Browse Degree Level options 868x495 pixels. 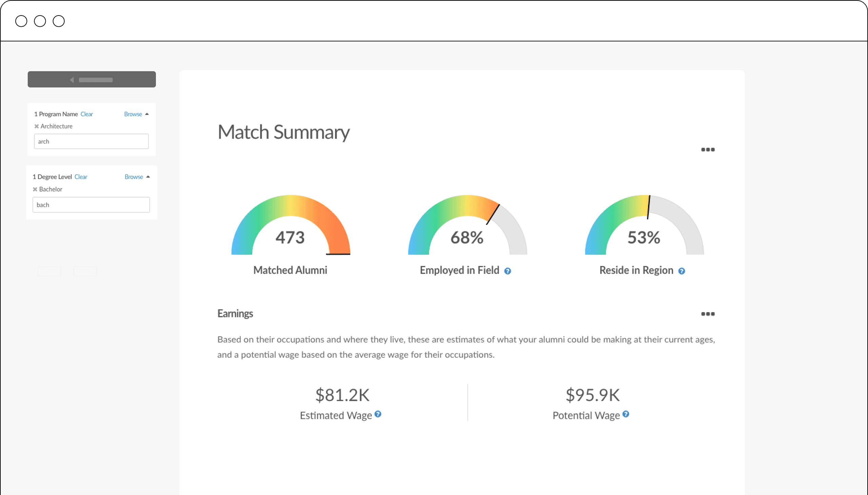[x=134, y=177]
